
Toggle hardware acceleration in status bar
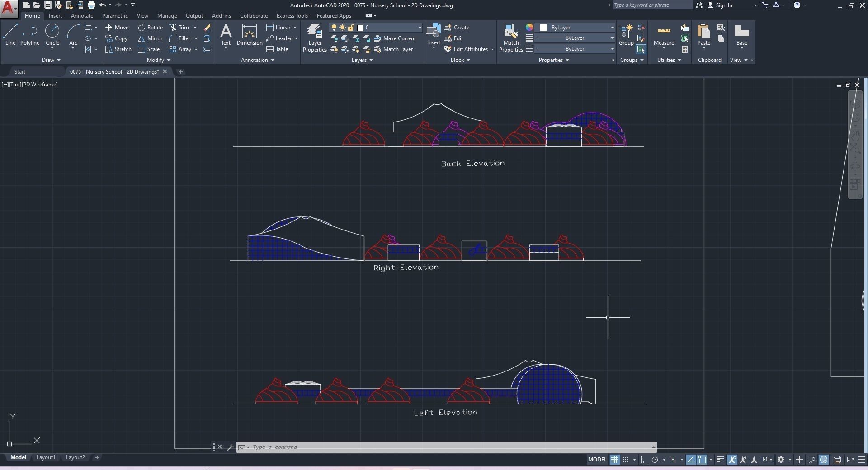824,460
